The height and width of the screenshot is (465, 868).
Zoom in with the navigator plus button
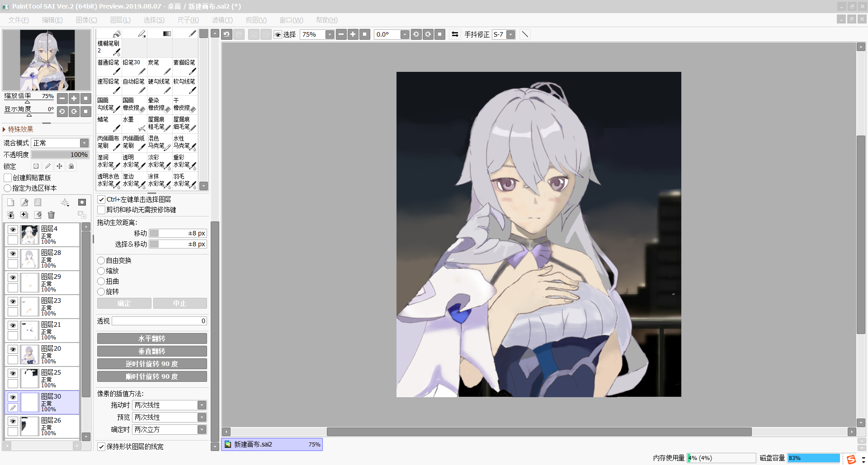tap(74, 98)
